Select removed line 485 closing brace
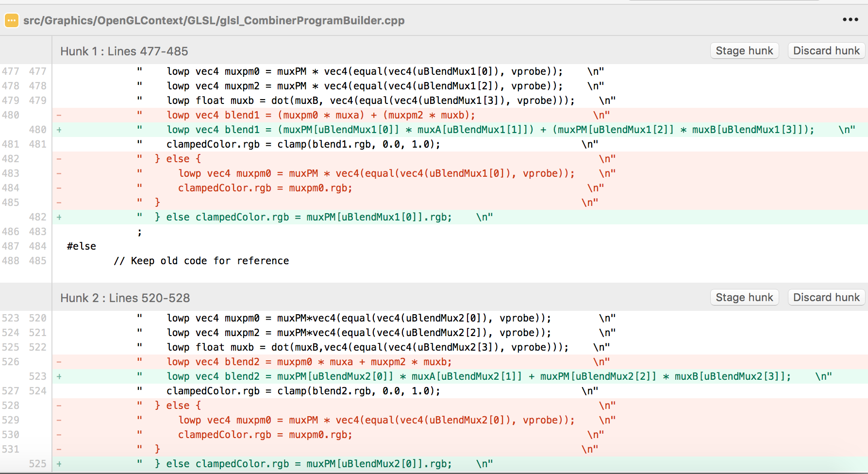The height and width of the screenshot is (474, 868). [x=460, y=203]
